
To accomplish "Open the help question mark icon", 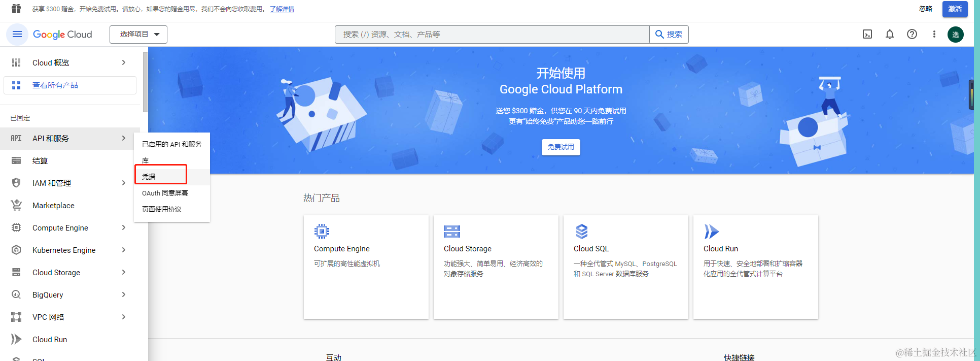I will coord(912,34).
